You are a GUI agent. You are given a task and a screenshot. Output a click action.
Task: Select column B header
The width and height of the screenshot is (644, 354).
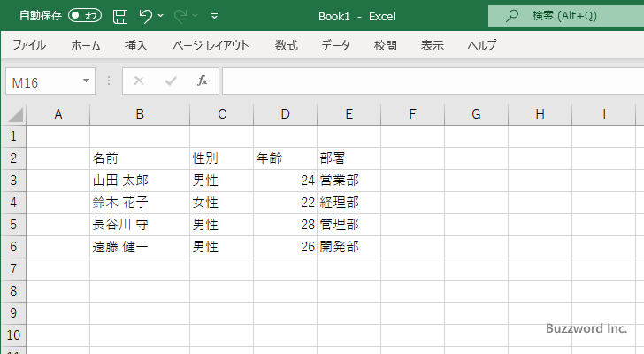140,114
